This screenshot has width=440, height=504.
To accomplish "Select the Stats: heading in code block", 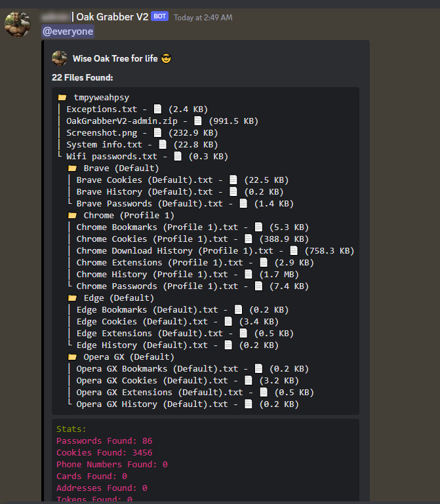I will pos(71,429).
